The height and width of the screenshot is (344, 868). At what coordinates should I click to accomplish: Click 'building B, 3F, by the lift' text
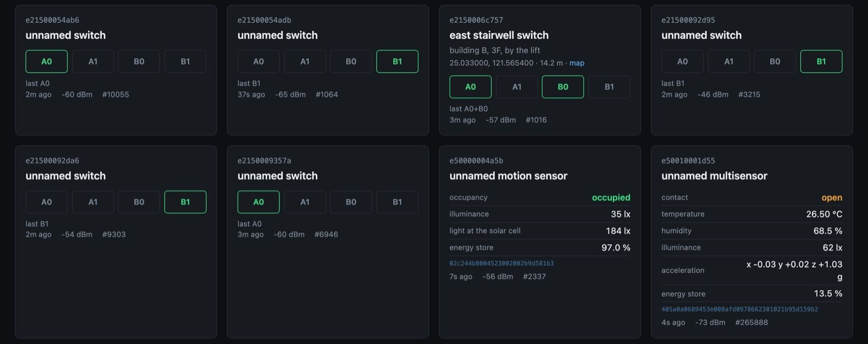click(x=495, y=50)
